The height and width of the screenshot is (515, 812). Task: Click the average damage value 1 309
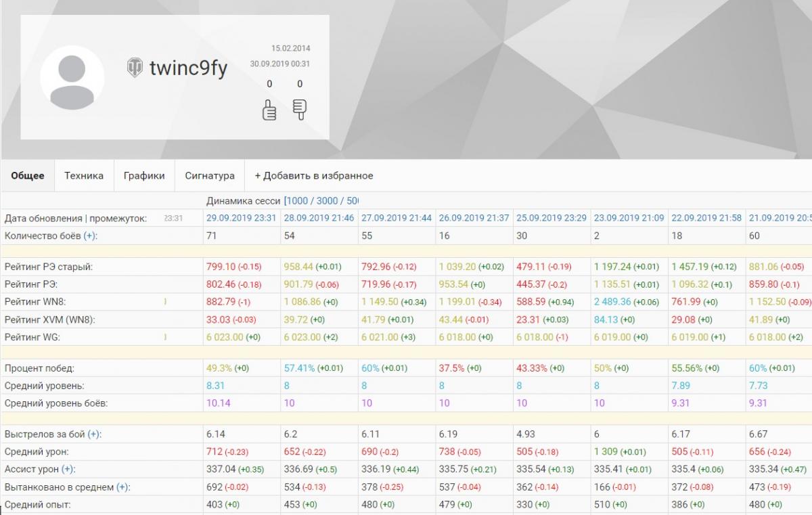pos(606,451)
